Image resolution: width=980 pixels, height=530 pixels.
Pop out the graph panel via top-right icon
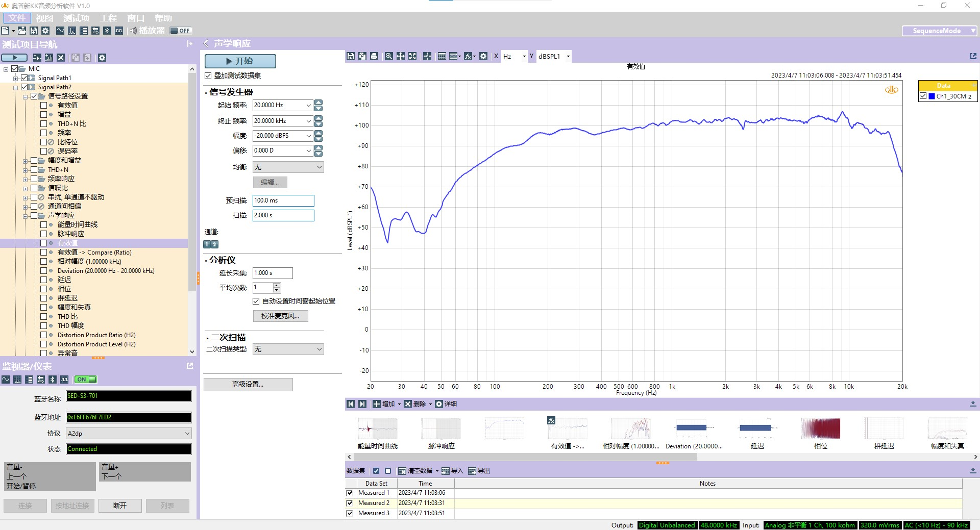973,56
